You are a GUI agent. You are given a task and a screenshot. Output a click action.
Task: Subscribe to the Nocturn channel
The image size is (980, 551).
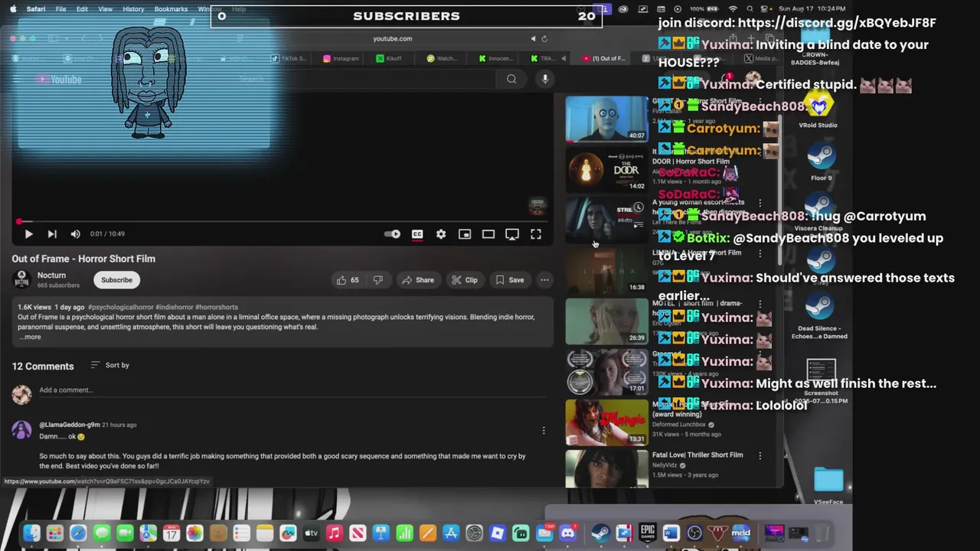[117, 280]
